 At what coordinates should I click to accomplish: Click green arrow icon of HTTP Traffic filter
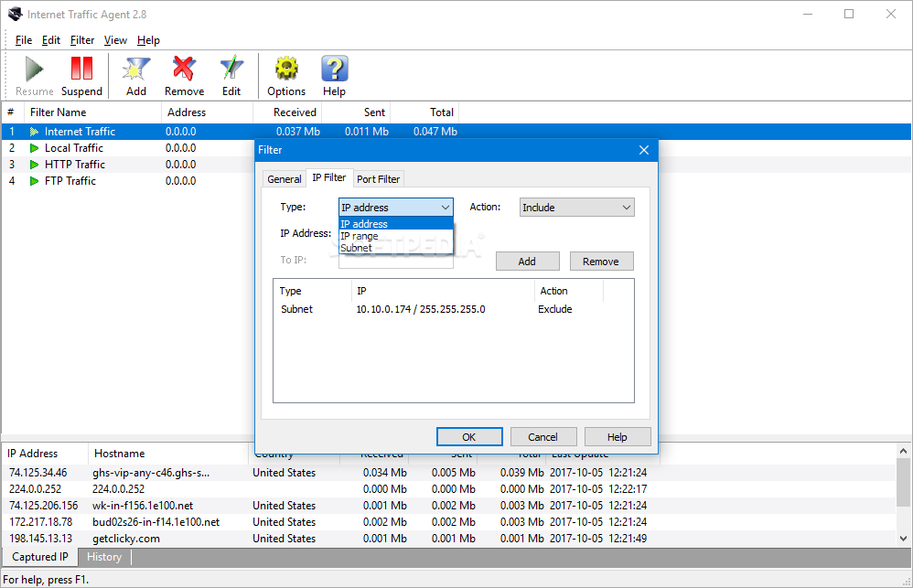35,165
